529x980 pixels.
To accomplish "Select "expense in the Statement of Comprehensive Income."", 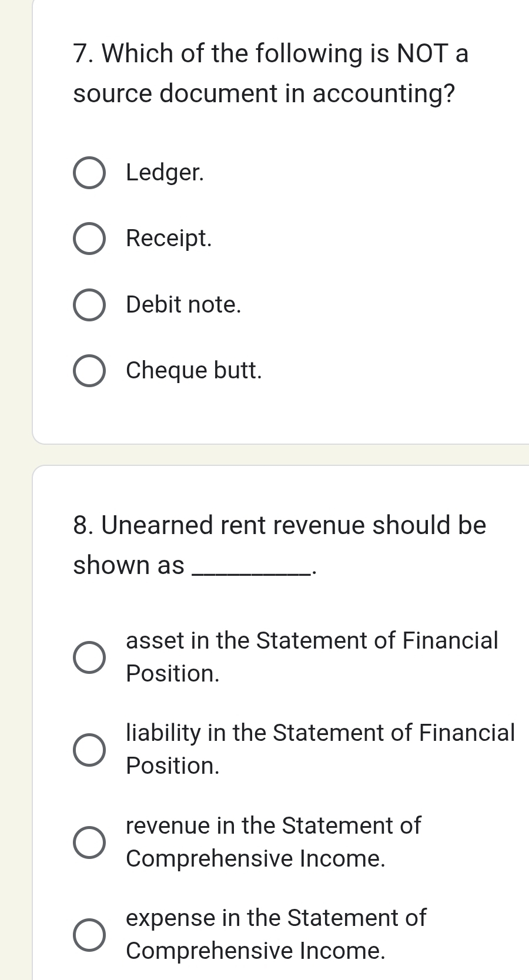I will pos(89,934).
